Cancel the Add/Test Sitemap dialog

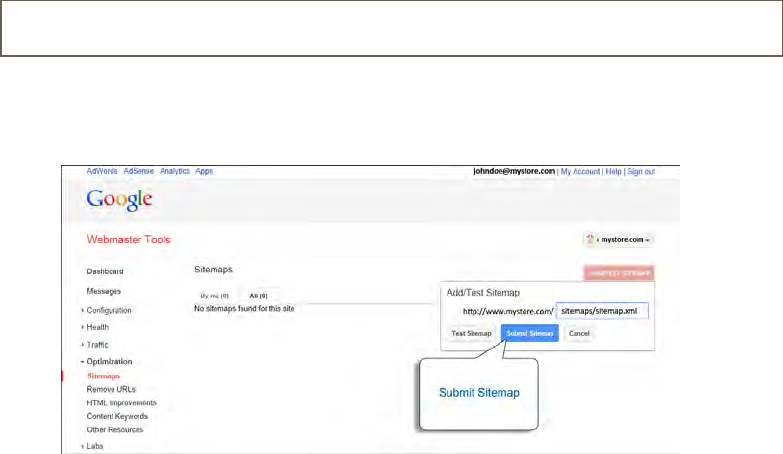click(579, 333)
